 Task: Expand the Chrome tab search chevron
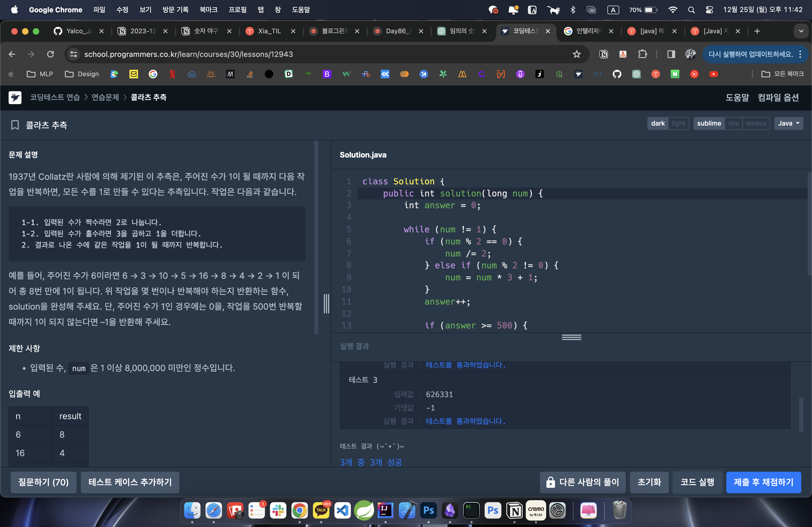(801, 31)
